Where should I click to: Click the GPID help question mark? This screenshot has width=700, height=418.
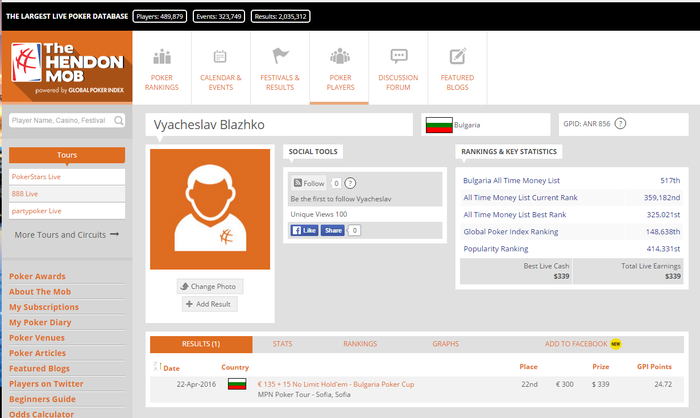[x=620, y=124]
